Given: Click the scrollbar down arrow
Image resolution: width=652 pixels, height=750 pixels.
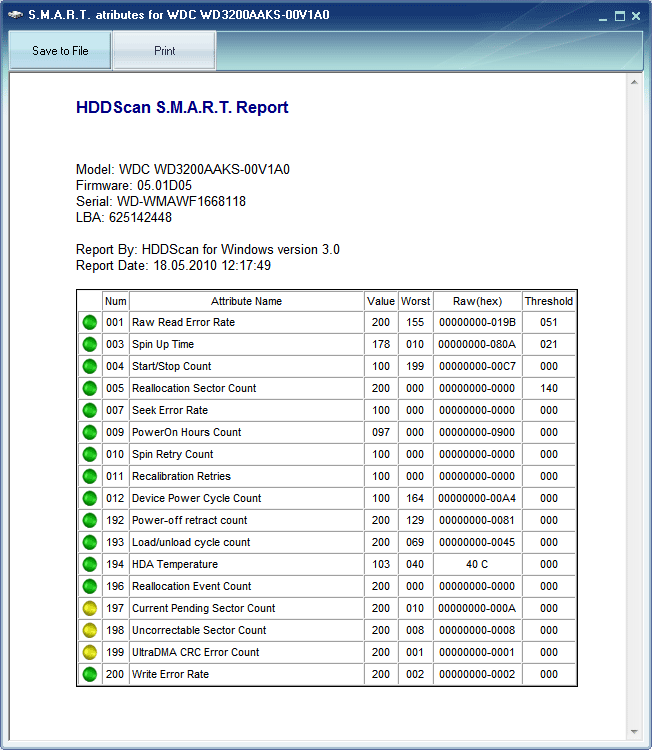Looking at the screenshot, I should [x=634, y=731].
